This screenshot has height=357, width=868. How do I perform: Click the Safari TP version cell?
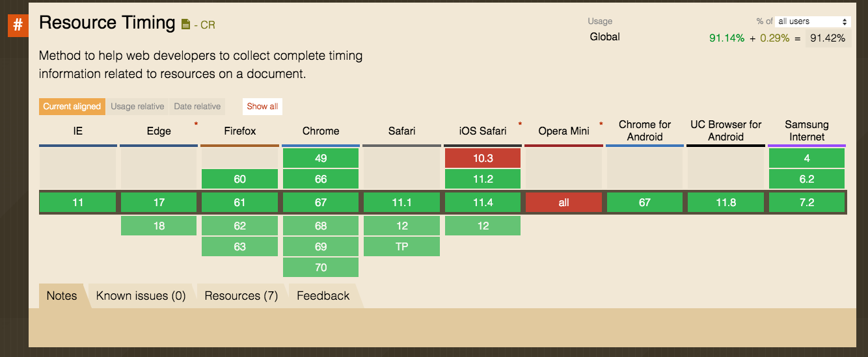tap(401, 246)
